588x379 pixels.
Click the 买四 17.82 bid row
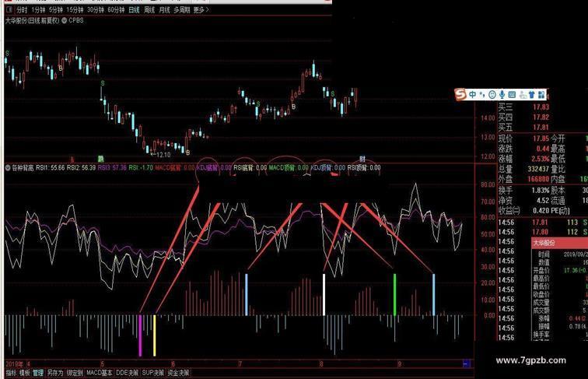(x=524, y=117)
